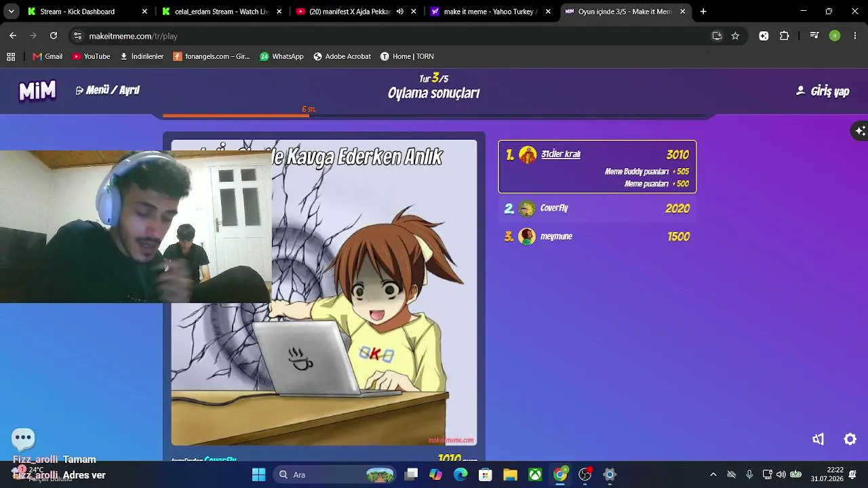
Task: Click score 3010 in leaderboard
Action: (677, 155)
